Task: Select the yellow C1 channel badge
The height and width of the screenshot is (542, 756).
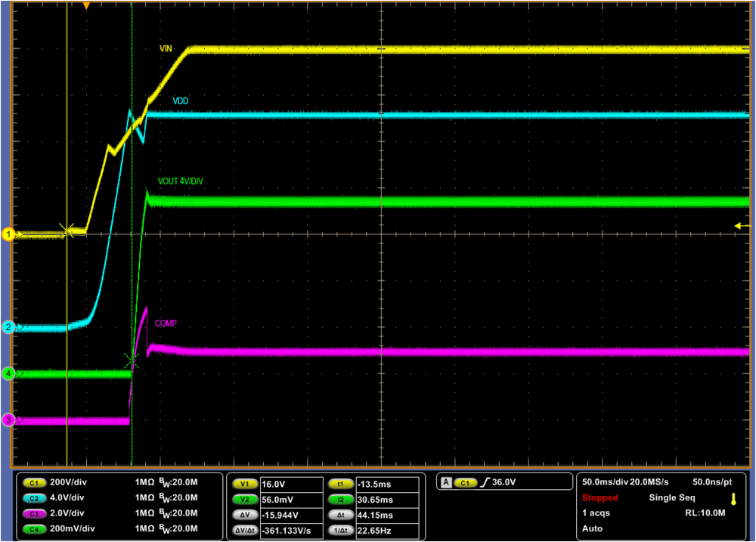Action: 36,482
